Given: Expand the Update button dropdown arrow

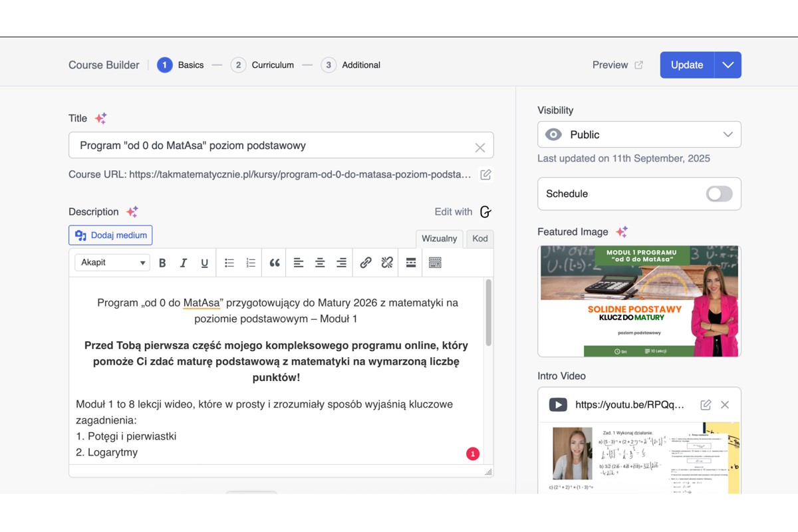Looking at the screenshot, I should click(x=728, y=65).
